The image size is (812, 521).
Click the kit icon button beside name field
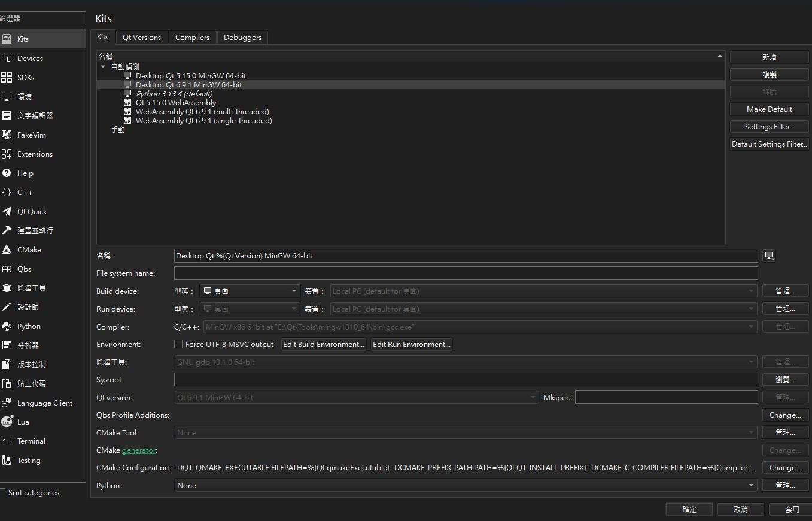click(770, 255)
